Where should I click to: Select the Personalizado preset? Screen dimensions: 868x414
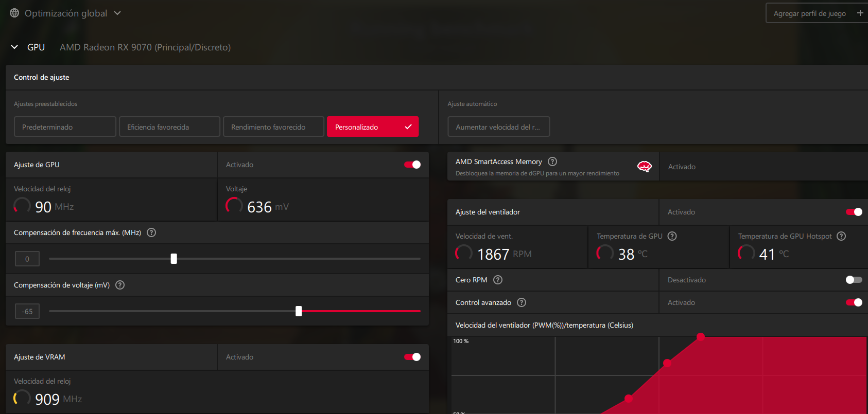[x=373, y=127]
